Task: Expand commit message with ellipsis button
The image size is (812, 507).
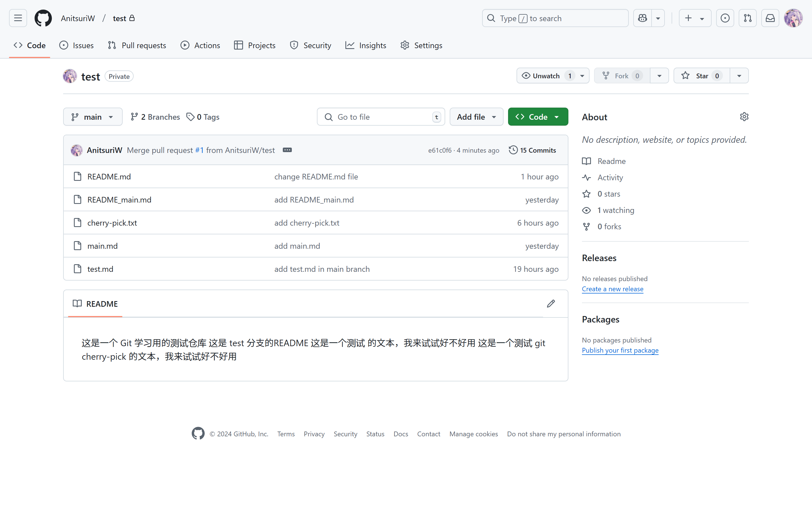Action: (x=287, y=150)
